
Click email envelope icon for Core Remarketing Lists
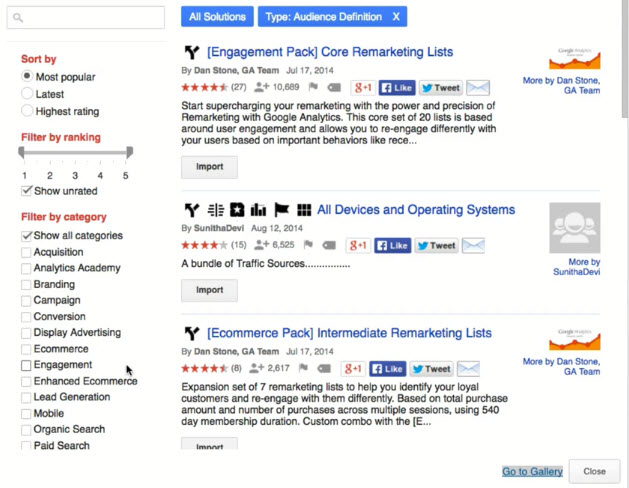[x=478, y=87]
